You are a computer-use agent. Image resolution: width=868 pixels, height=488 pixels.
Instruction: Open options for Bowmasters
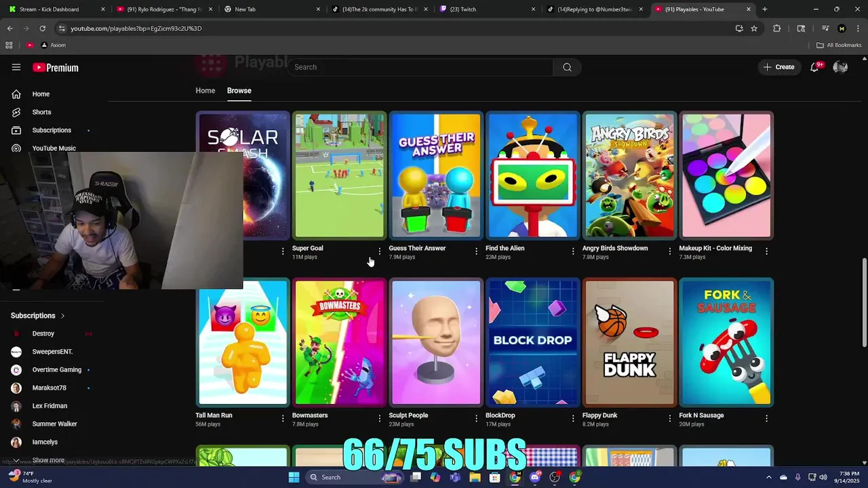(x=379, y=419)
